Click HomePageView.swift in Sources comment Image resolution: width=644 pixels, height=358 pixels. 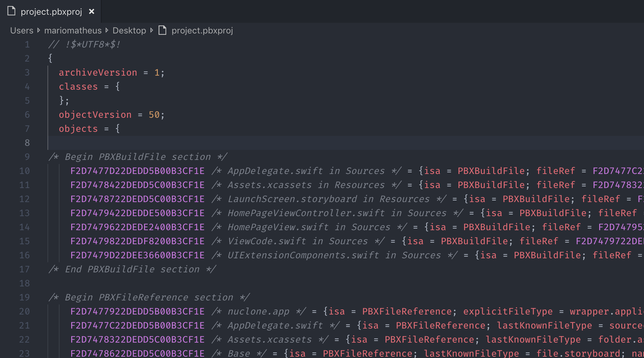309,227
